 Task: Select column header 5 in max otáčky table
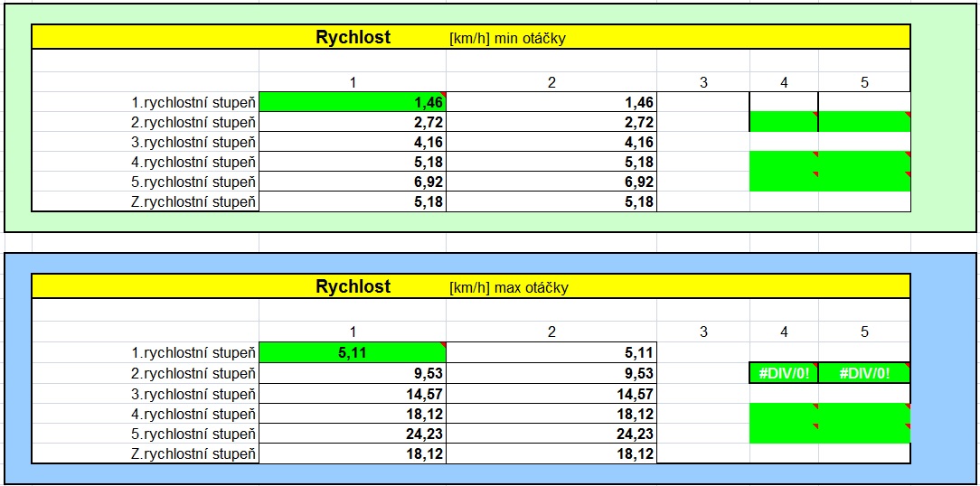(x=864, y=332)
